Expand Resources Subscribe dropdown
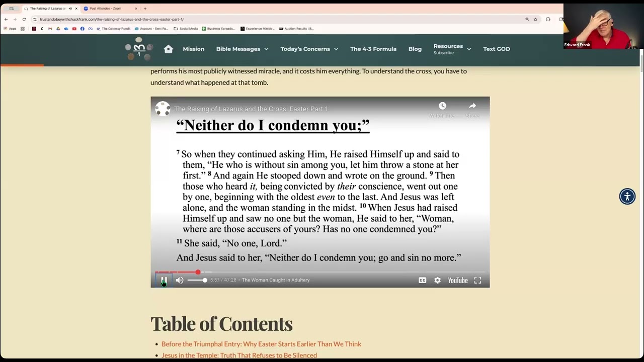Screen dimensions: 644x362 (452, 49)
